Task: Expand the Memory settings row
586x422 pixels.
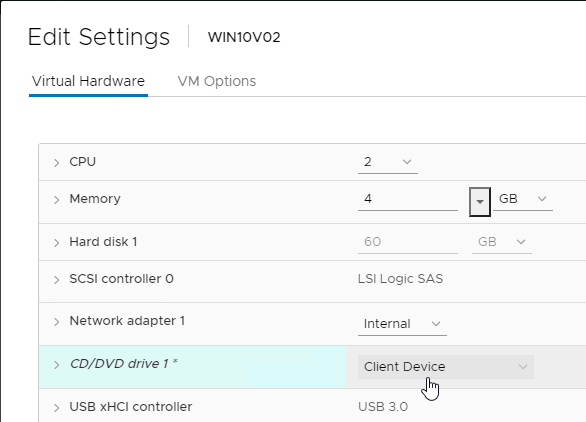Action: 56,200
